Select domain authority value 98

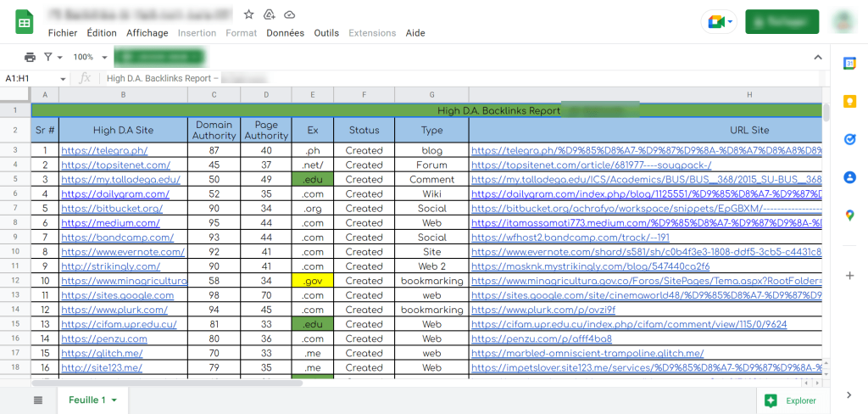point(214,295)
